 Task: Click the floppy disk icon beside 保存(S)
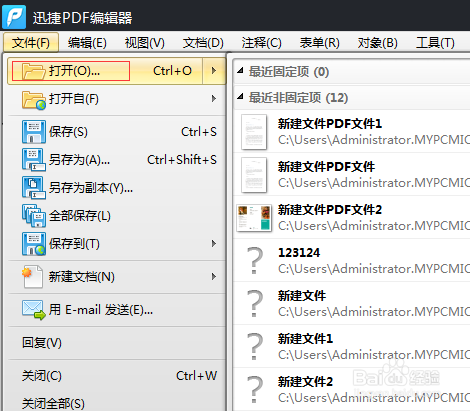[34, 132]
